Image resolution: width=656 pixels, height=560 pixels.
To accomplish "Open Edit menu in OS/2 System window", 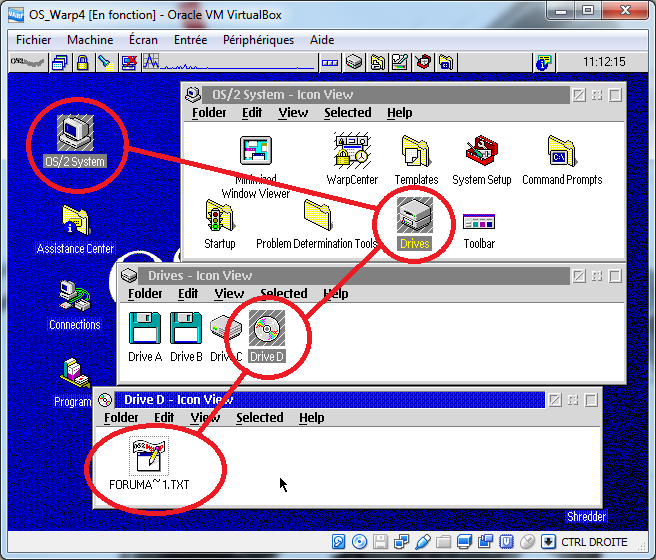I will click(252, 113).
